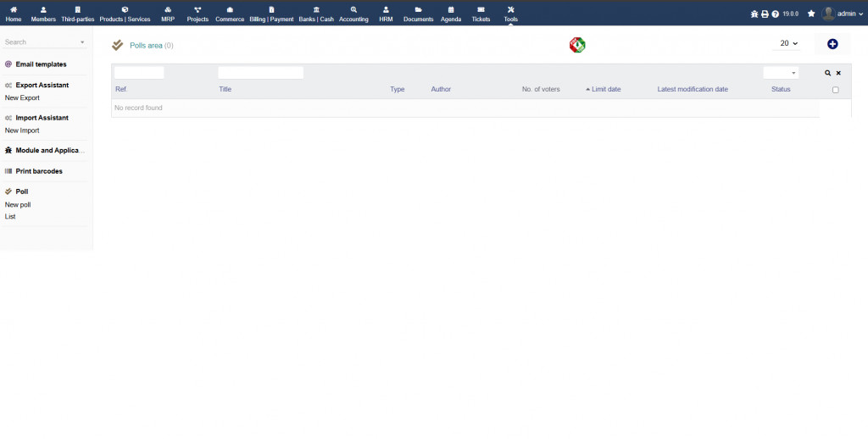The image size is (868, 439).
Task: Open the Projects module
Action: [x=198, y=14]
